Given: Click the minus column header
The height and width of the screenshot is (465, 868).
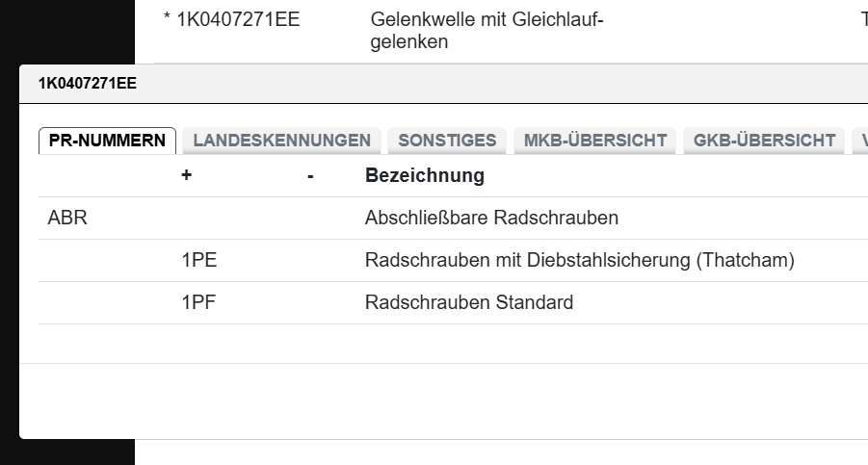Looking at the screenshot, I should 310,176.
